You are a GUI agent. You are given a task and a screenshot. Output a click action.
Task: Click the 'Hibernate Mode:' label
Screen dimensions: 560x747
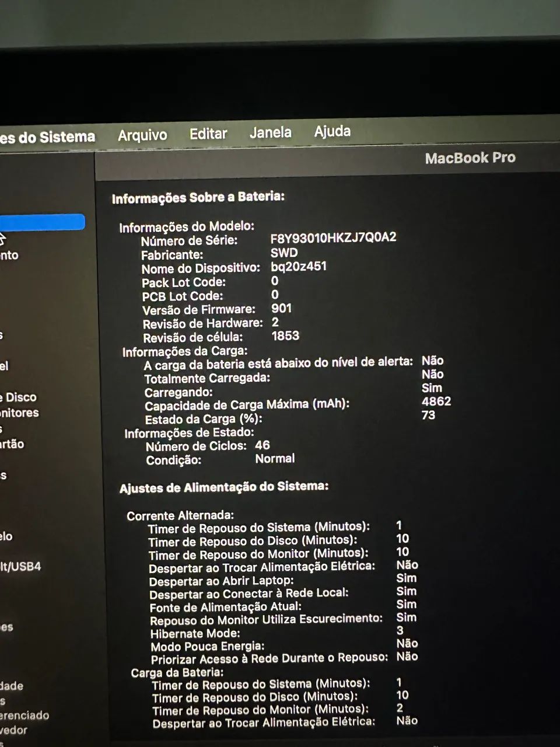[x=195, y=633]
